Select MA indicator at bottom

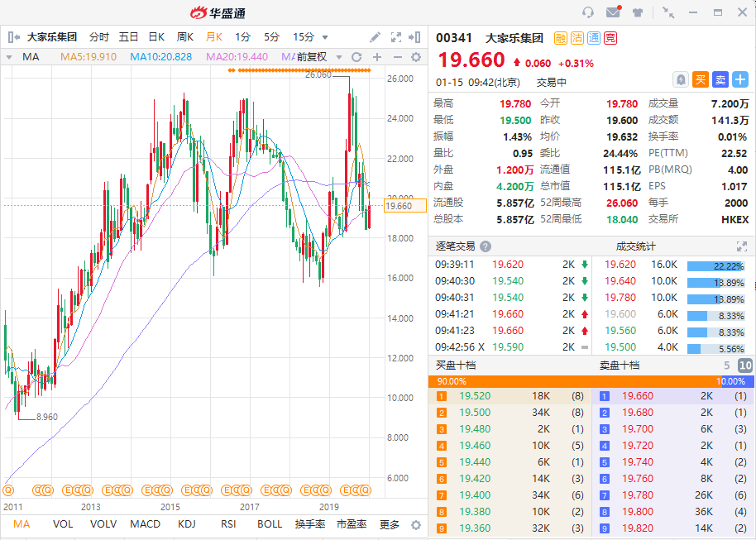point(22,524)
